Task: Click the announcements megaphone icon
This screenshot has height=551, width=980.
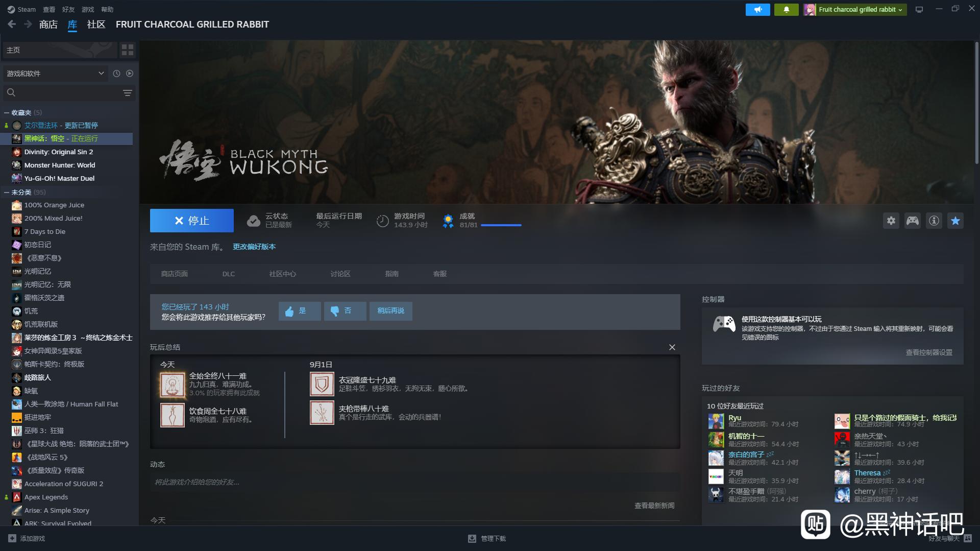Action: pos(758,9)
